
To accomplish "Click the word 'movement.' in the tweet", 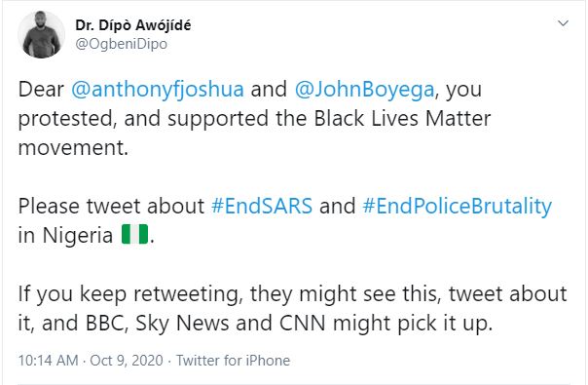I will [73, 148].
